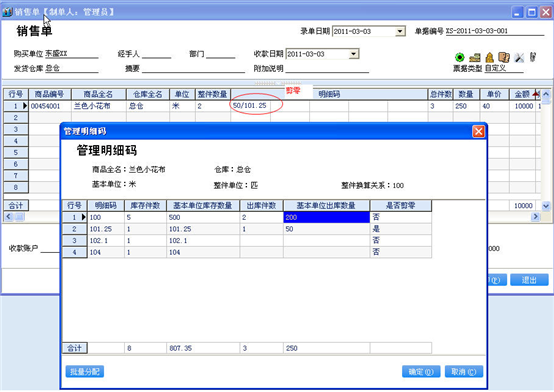This screenshot has width=554, height=392.
Task: Click the 经手人 input field
Action: pyautogui.click(x=157, y=54)
